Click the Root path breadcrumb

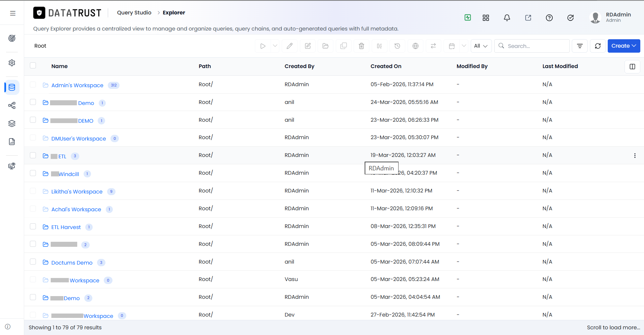[40, 46]
